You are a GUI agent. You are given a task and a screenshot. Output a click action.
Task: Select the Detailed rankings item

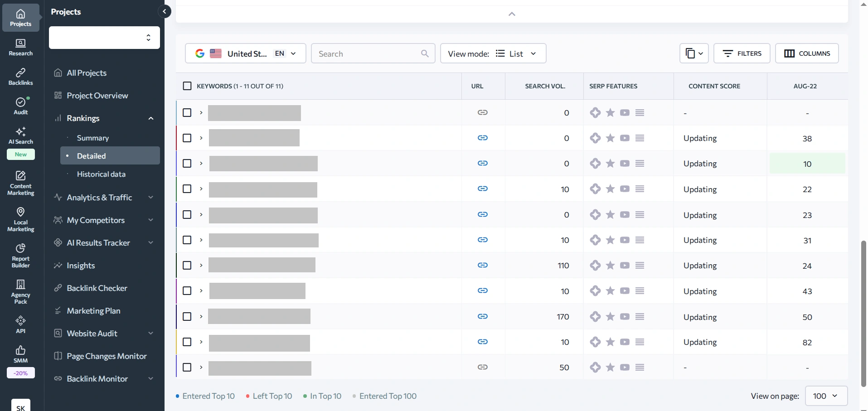pos(110,155)
